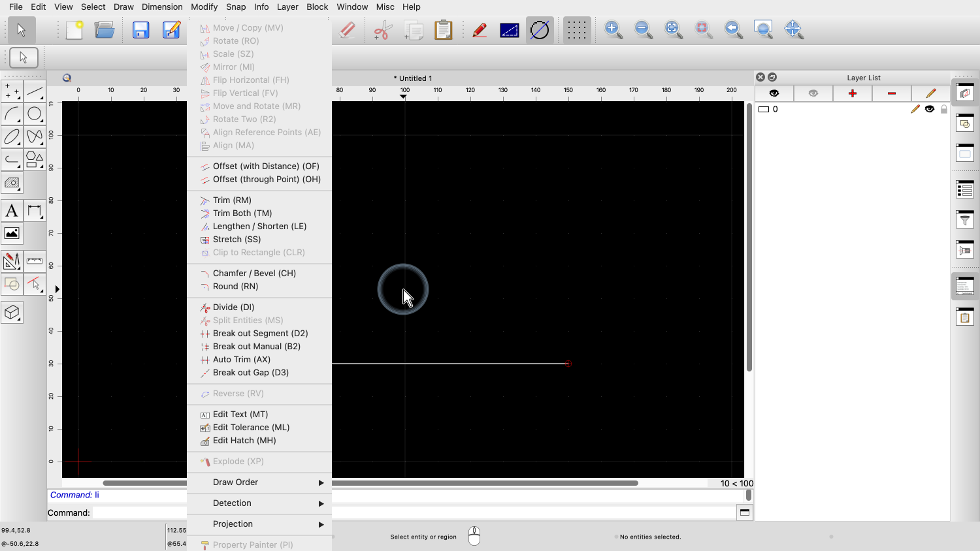The width and height of the screenshot is (980, 551).
Task: Select the circle drawing tool
Action: coord(35,114)
